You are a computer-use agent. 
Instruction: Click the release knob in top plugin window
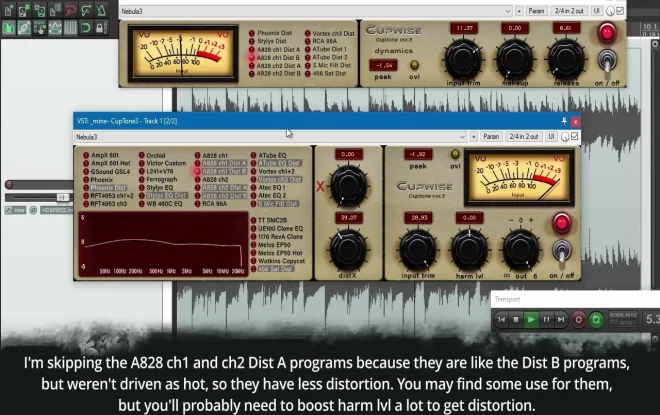tap(566, 59)
